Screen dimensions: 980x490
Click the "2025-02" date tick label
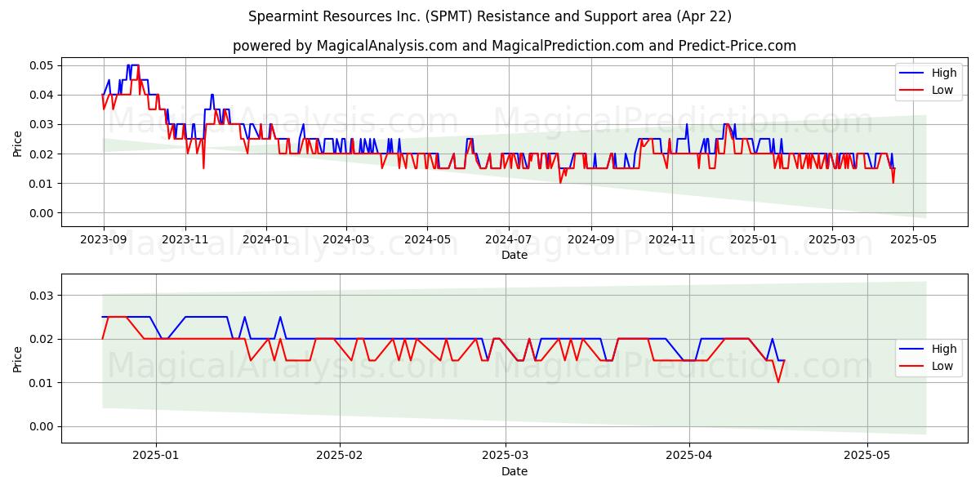click(339, 456)
